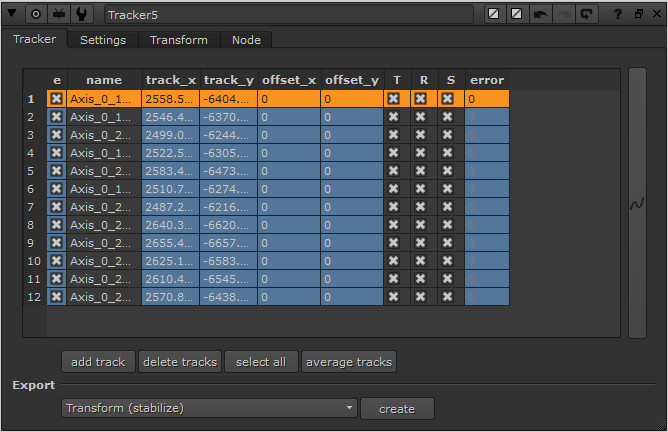This screenshot has width=668, height=432.
Task: Open the Transform (stabilize) export dropdown
Action: pos(208,408)
